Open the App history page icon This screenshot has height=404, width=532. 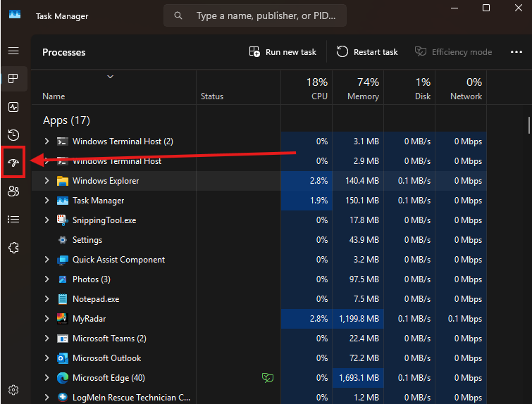pos(13,135)
